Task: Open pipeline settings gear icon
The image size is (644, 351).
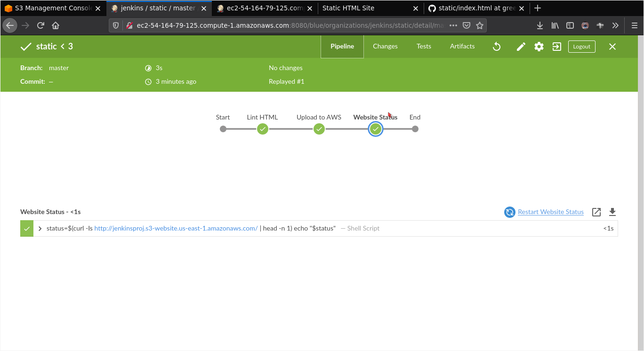Action: click(539, 47)
